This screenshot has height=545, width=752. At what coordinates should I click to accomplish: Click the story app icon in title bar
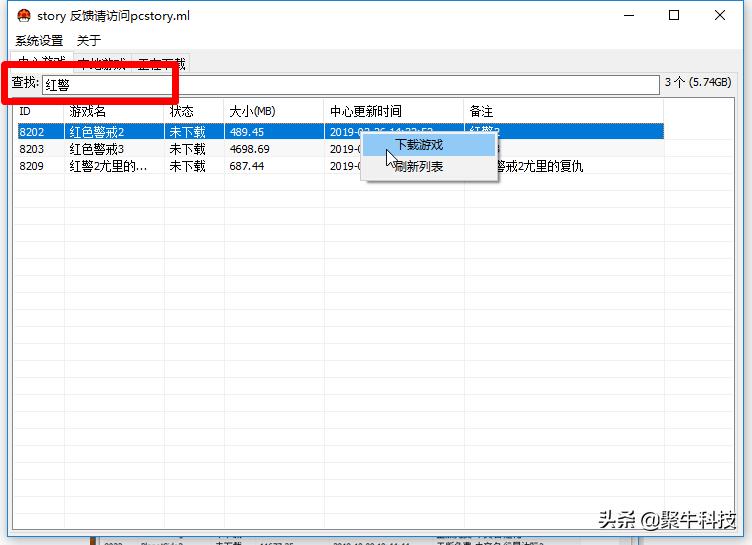pos(24,15)
